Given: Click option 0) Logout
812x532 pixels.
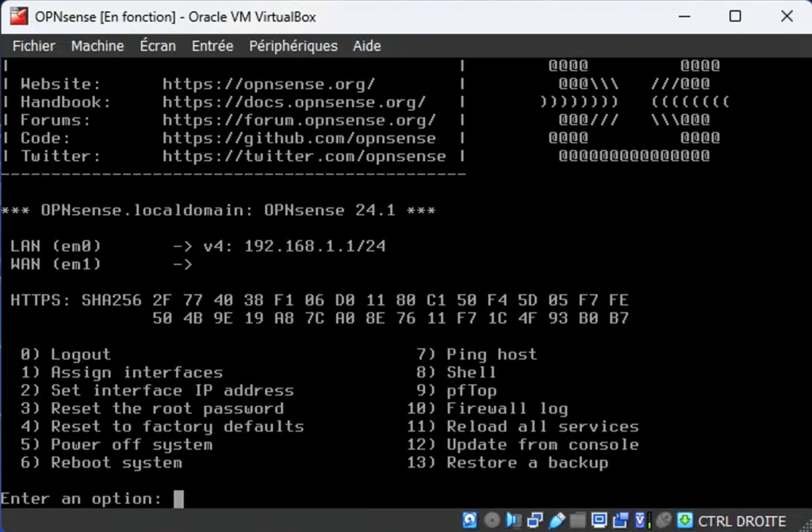Looking at the screenshot, I should [x=66, y=354].
